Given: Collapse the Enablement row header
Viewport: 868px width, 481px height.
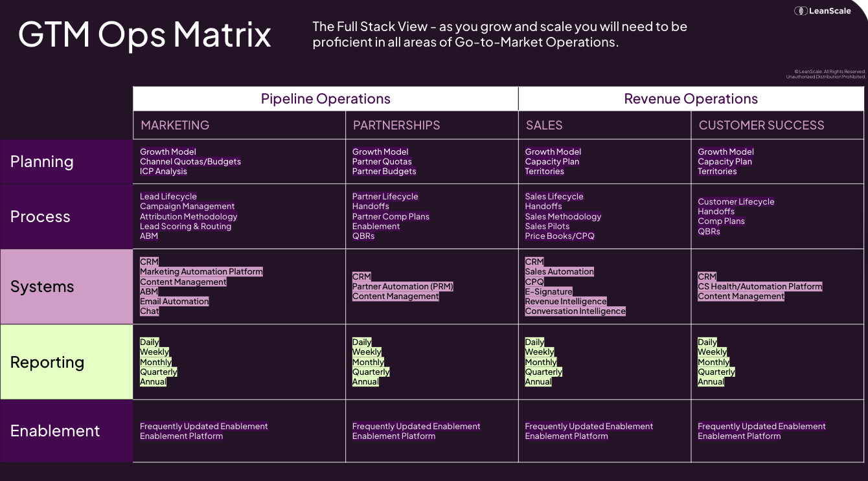Looking at the screenshot, I should [x=55, y=431].
